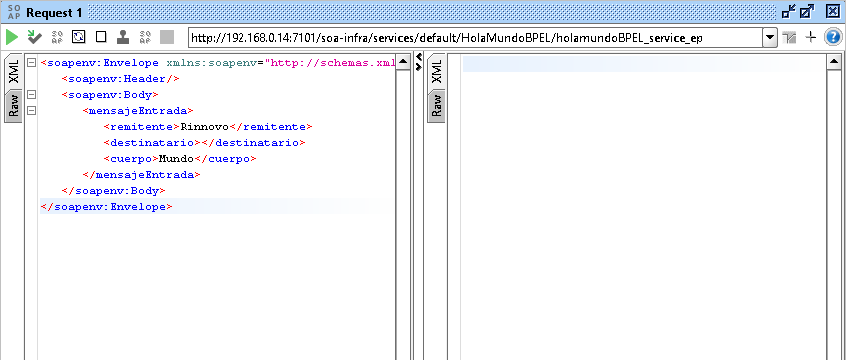Click the closing soapenv:Envelope tag
Viewport: 847px width, 360px height.
pos(106,206)
